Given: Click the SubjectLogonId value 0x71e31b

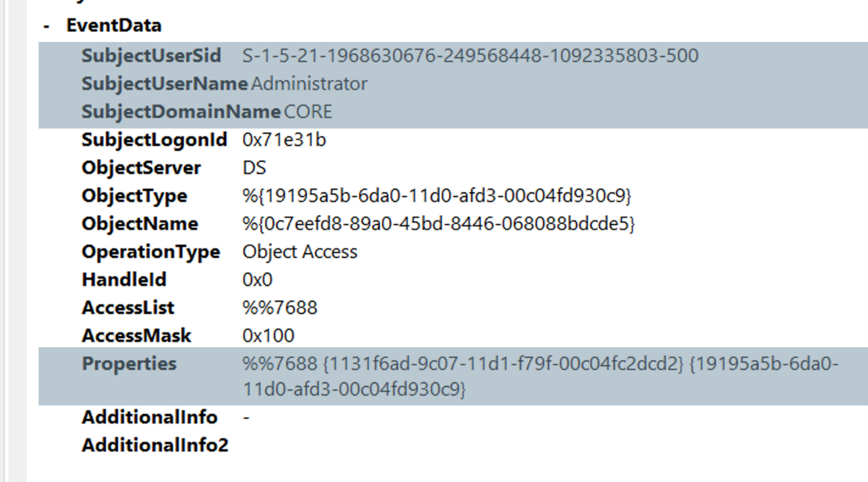Looking at the screenshot, I should tap(284, 139).
